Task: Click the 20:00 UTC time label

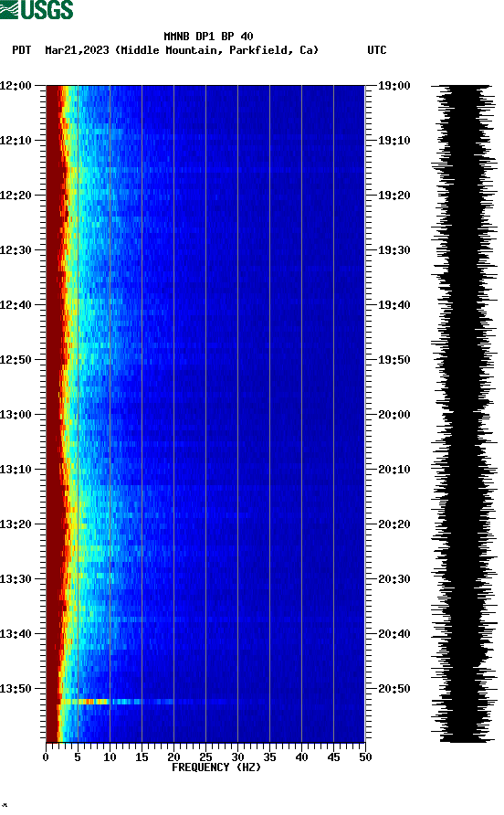Action: click(394, 415)
